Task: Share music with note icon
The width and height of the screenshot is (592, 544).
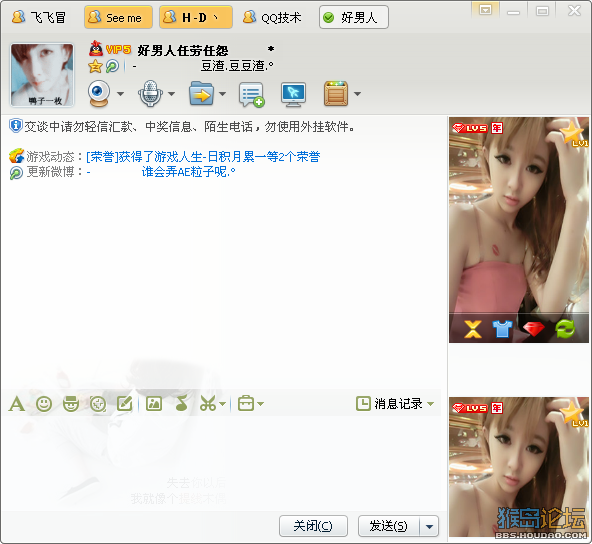Action: (x=182, y=403)
